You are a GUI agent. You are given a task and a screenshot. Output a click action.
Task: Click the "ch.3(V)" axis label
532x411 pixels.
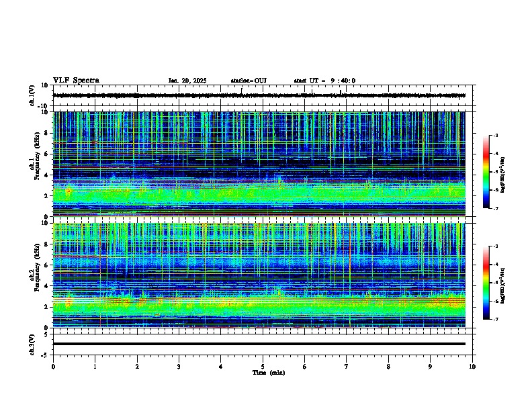tap(32, 345)
